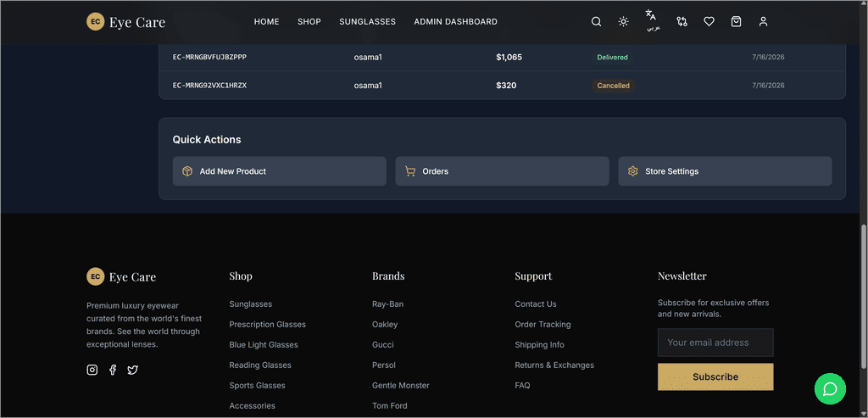Click the Cancelled status badge
The height and width of the screenshot is (418, 868).
[614, 86]
